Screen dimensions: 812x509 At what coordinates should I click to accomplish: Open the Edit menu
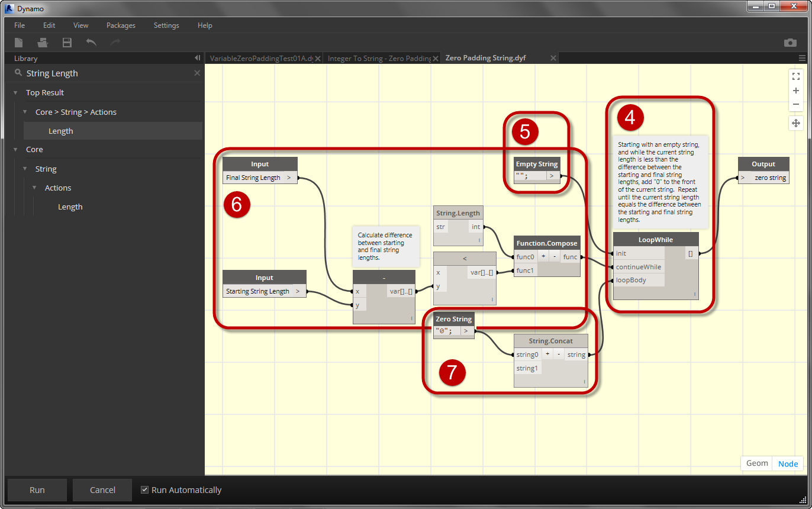click(x=49, y=25)
